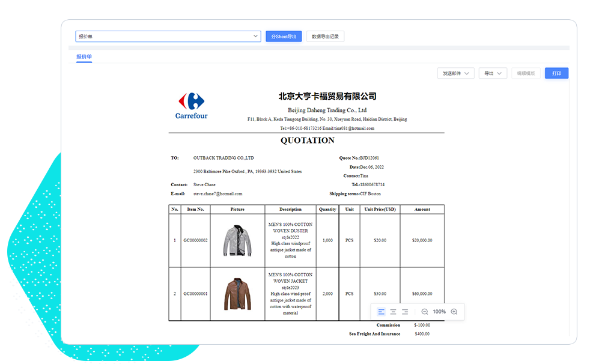Click contact name Steve Chase
Image resolution: width=593 pixels, height=364 pixels.
click(x=204, y=185)
